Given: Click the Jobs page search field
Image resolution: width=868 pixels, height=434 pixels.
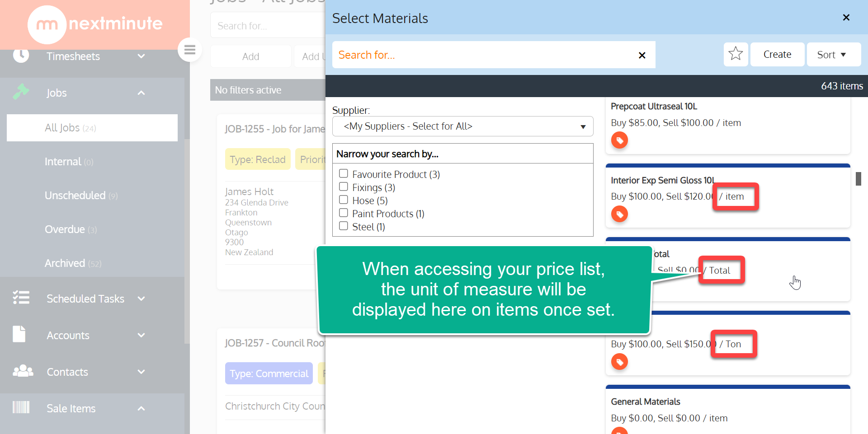Looking at the screenshot, I should [268, 26].
